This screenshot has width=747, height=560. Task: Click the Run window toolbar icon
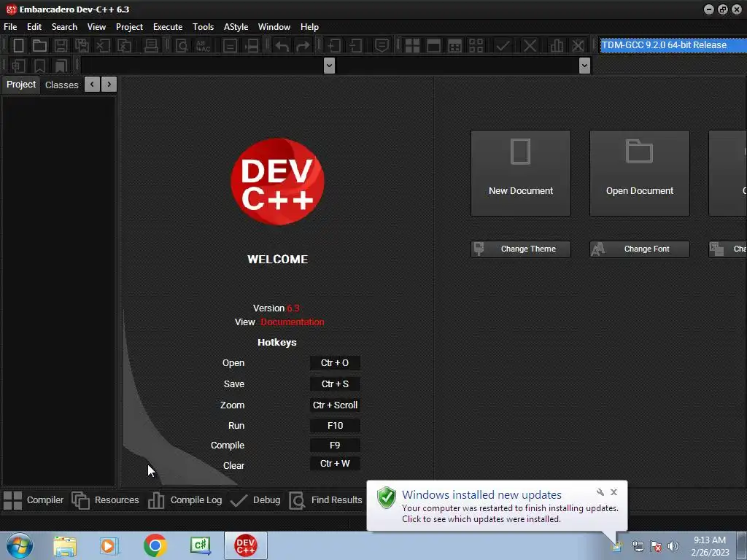click(433, 46)
